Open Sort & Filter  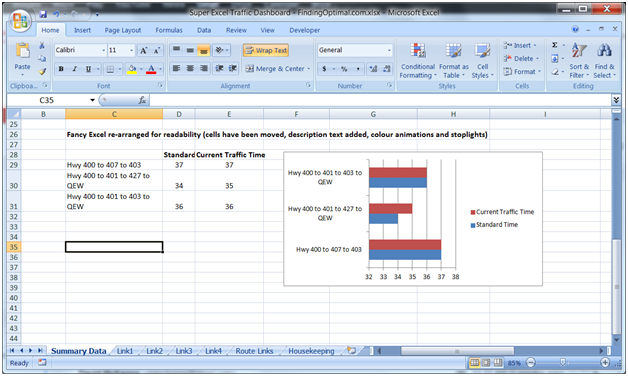[579, 61]
